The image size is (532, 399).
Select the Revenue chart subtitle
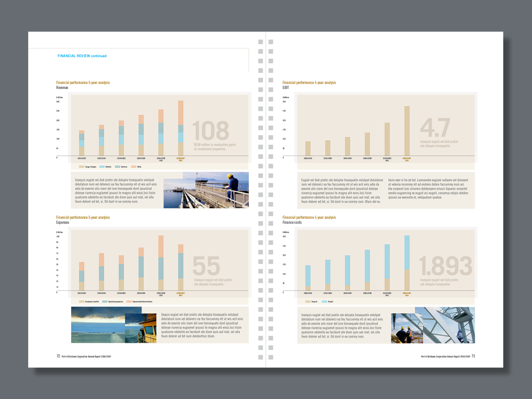[x=62, y=88]
